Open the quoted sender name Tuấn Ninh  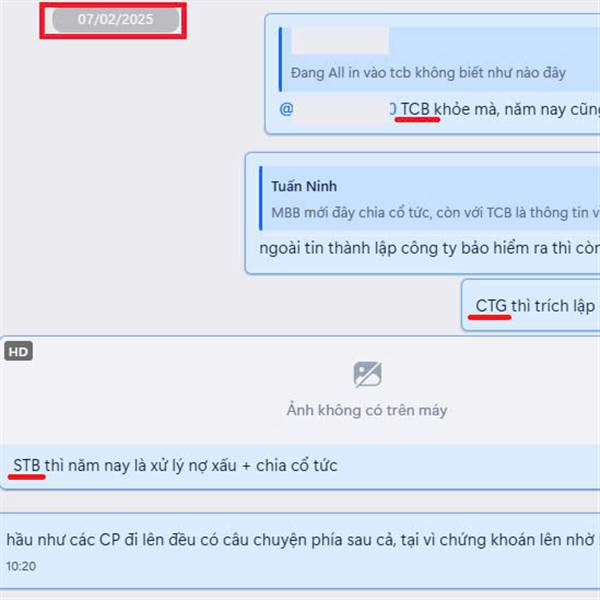[304, 186]
